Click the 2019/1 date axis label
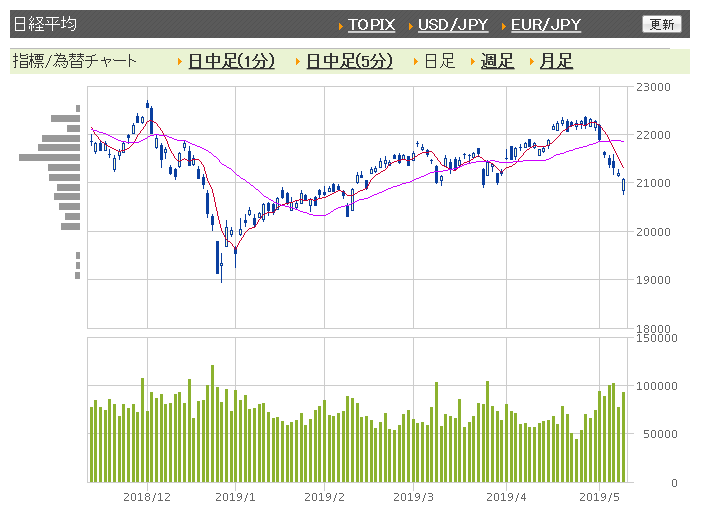Screen dimensions: 703x524 pos(235,497)
